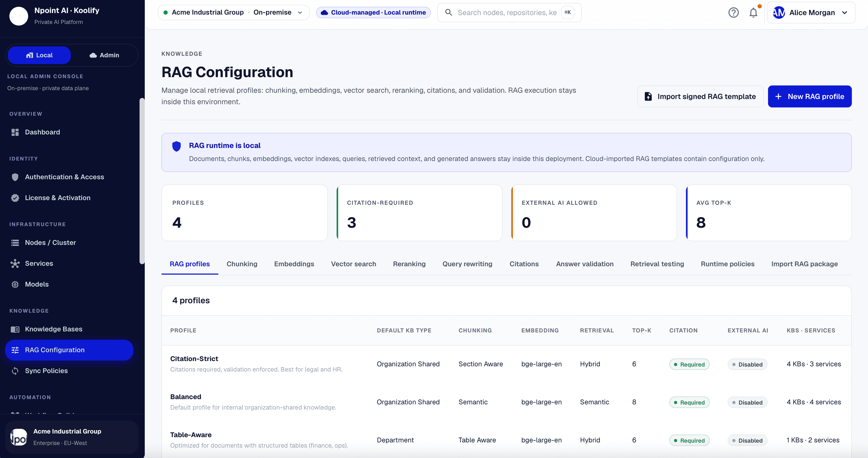Click the Knowledge Bases book icon
Viewport: 868px width, 458px height.
coord(15,329)
